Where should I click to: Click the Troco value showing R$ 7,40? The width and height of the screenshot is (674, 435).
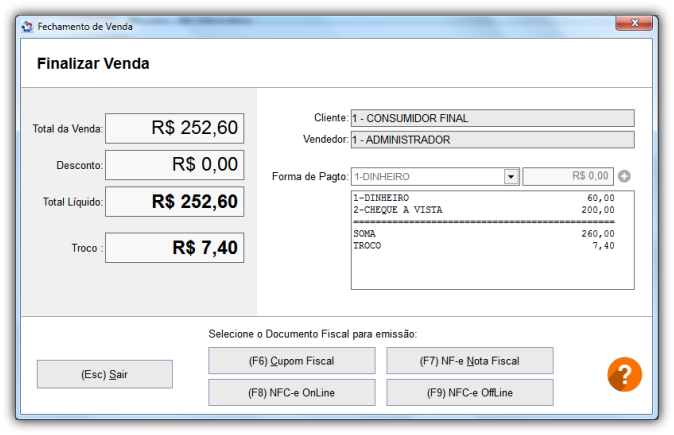174,248
